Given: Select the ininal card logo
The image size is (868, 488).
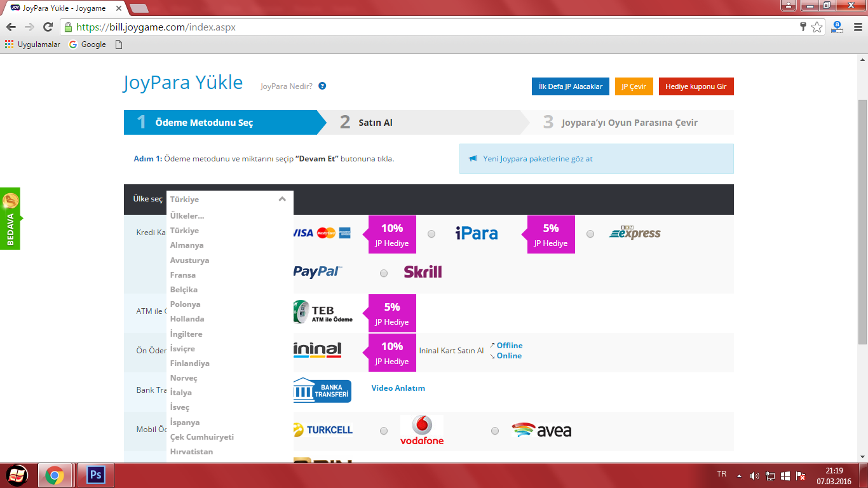Looking at the screenshot, I should point(318,350).
